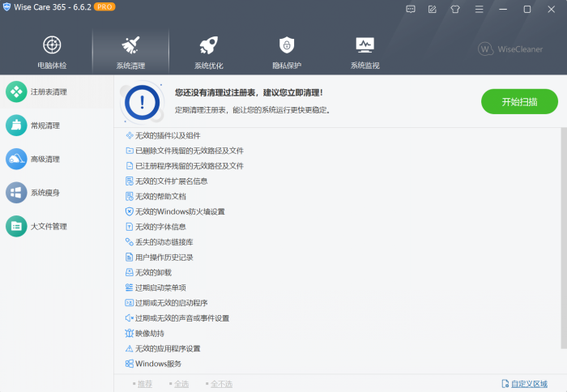Click the font icon beside 无效的字体信息
This screenshot has width=567, height=392.
click(x=129, y=227)
